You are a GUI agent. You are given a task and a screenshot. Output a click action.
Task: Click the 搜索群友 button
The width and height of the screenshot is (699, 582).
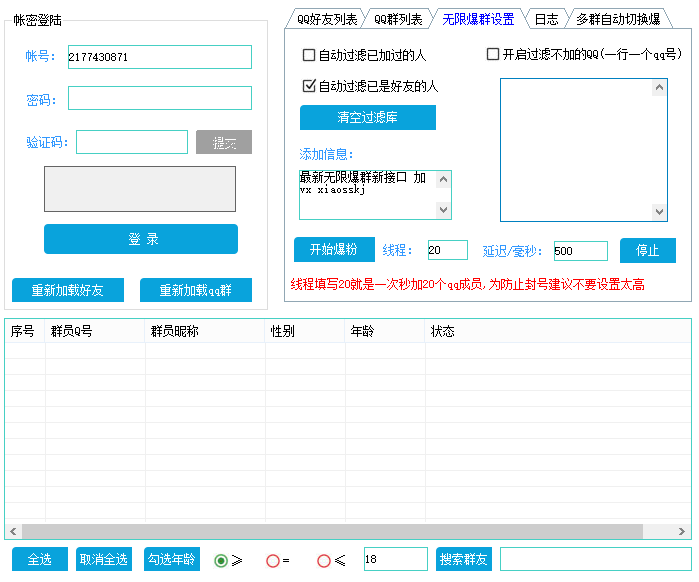[464, 559]
